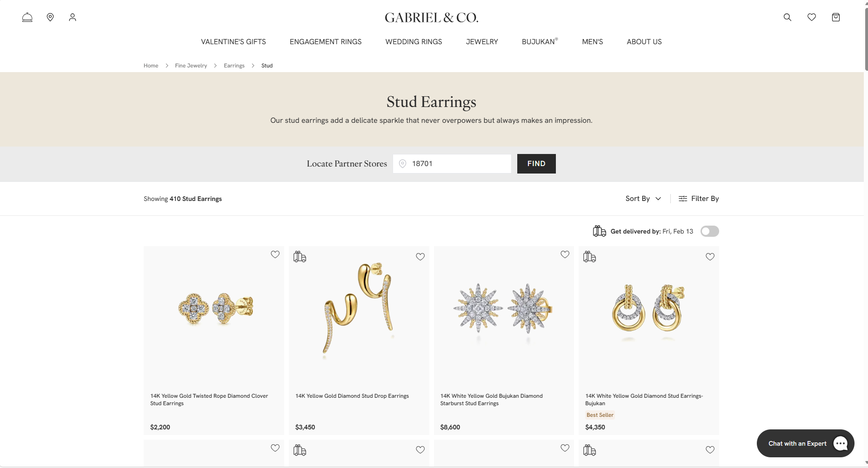Click the gift delivery icon on the Starburst earrings card

(590, 256)
